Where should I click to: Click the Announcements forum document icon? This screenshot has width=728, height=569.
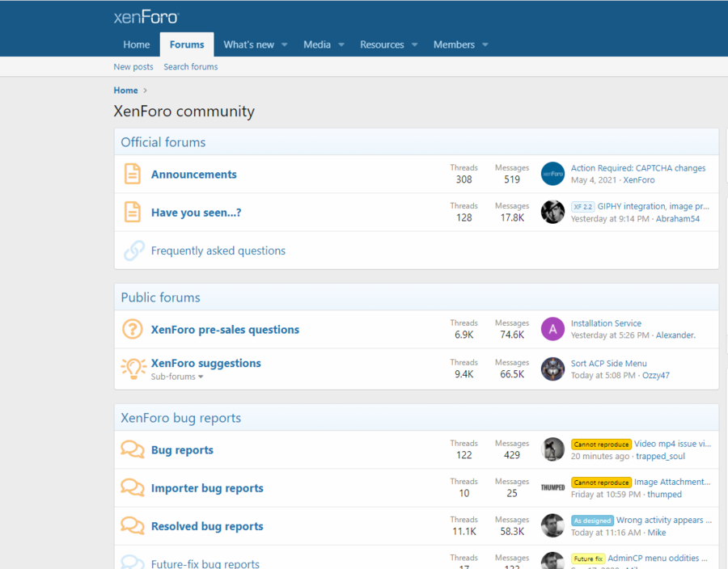[133, 174]
